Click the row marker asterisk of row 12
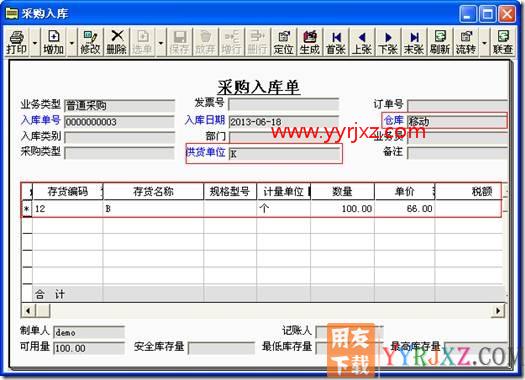Screen dimensions: 525x380 point(27,209)
